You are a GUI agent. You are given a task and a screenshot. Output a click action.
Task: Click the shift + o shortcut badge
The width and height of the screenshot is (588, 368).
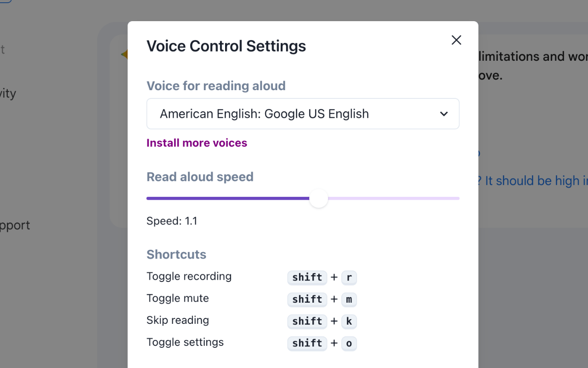pyautogui.click(x=322, y=343)
